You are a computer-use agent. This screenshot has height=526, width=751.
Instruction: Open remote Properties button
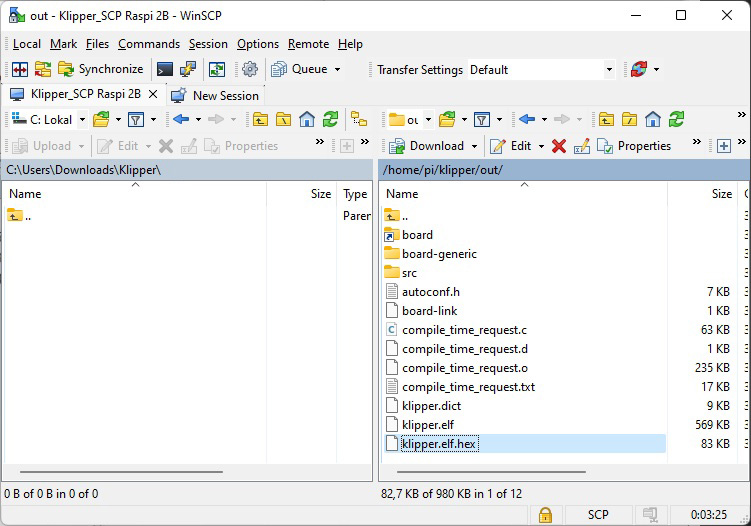[634, 146]
